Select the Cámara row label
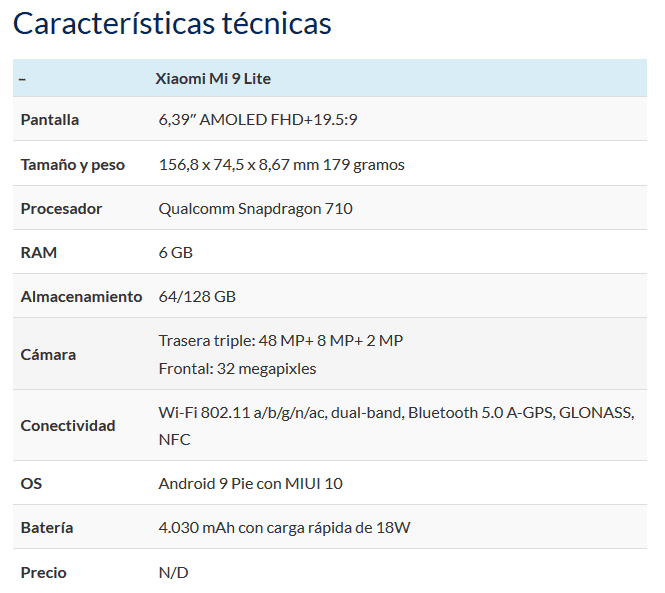Image resolution: width=665 pixels, height=593 pixels. [x=48, y=355]
